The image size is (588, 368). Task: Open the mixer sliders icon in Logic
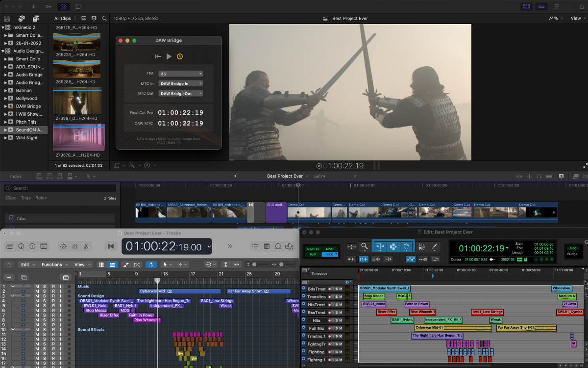pyautogui.click(x=74, y=246)
